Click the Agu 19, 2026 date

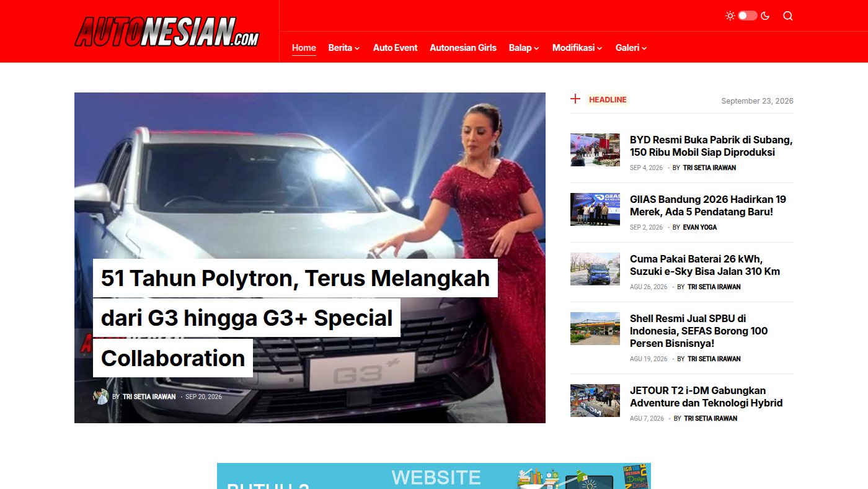pos(649,359)
